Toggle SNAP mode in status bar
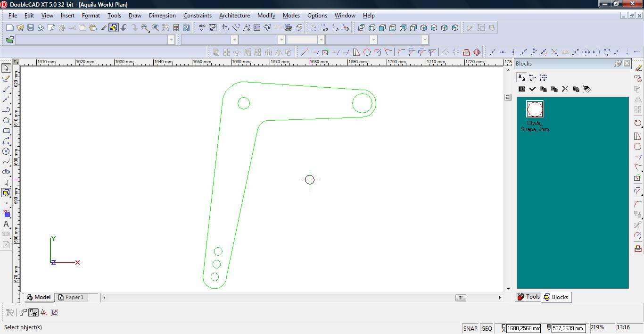This screenshot has height=334, width=644. pos(470,328)
